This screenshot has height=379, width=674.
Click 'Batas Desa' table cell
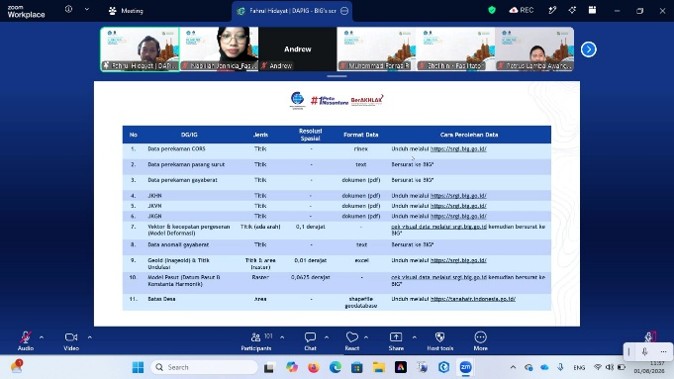(162, 299)
